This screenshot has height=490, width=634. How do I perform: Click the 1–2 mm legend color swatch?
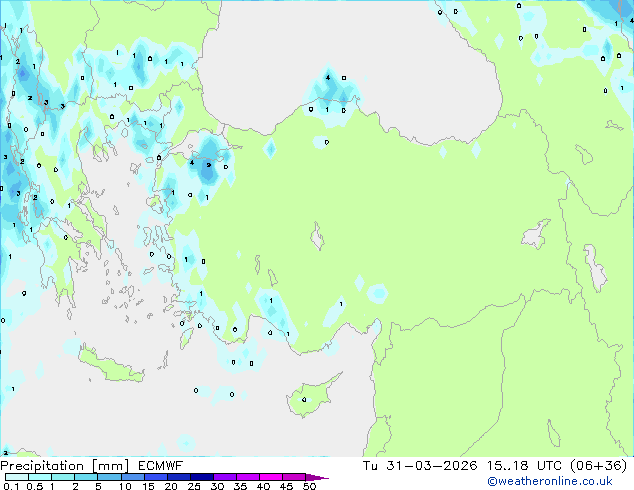click(63, 477)
